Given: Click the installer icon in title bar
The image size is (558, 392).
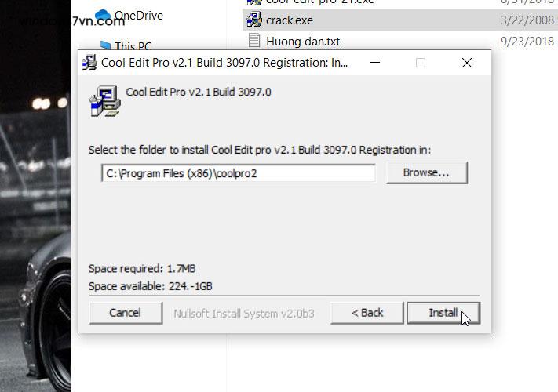Looking at the screenshot, I should coord(89,63).
